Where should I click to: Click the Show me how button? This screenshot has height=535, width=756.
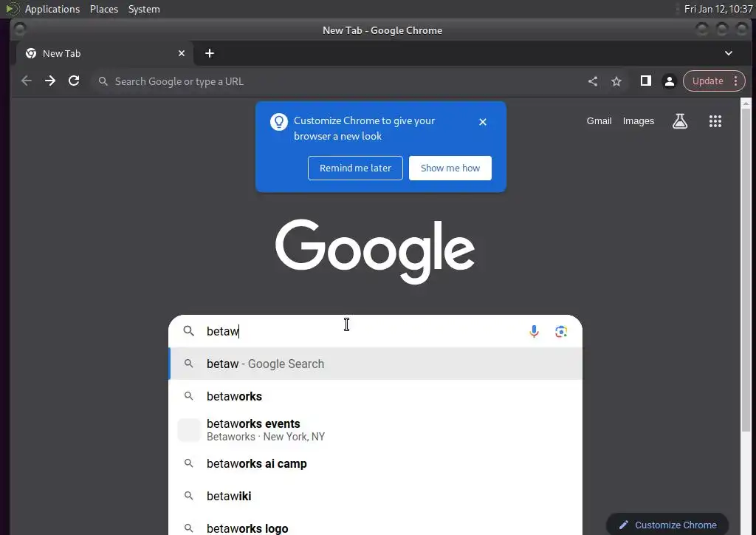[450, 168]
